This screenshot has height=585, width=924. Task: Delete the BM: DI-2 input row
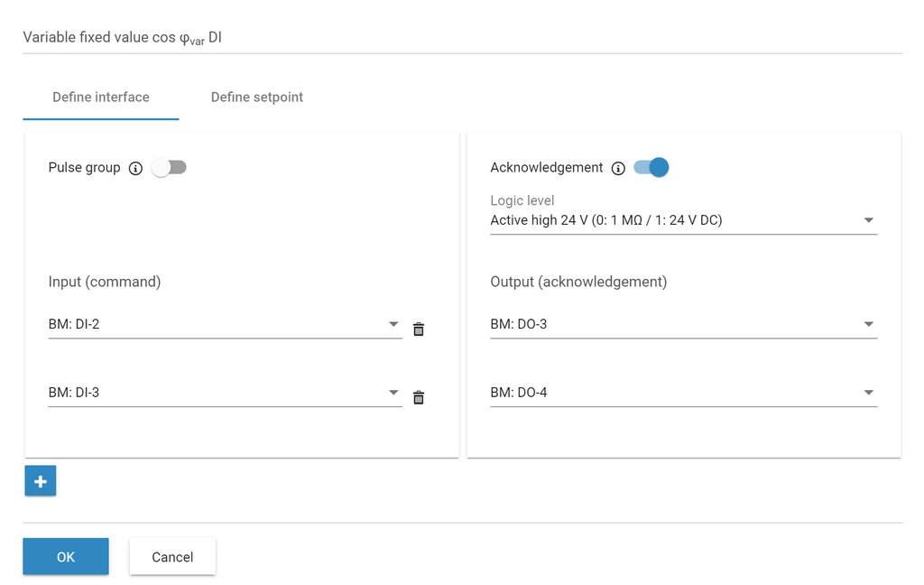pyautogui.click(x=419, y=330)
